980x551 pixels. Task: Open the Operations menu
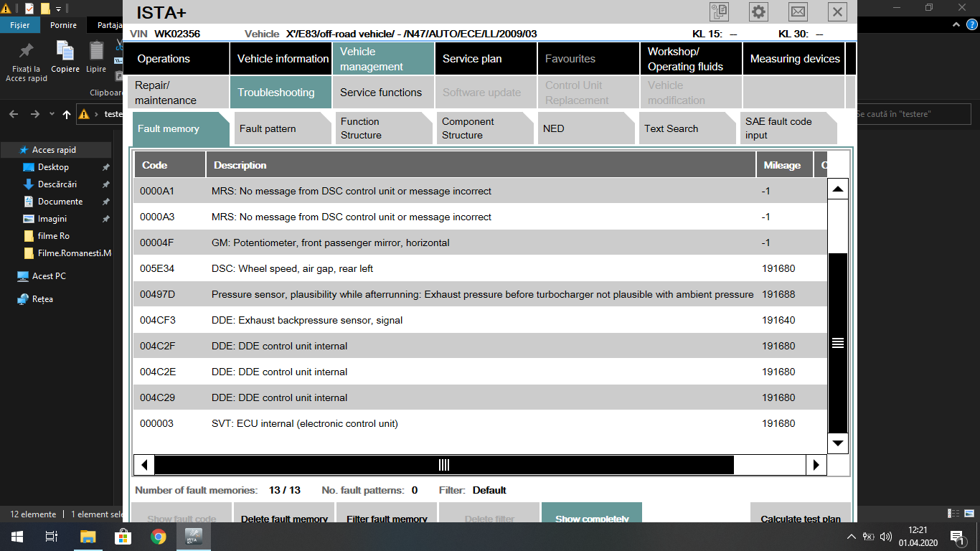tap(178, 59)
